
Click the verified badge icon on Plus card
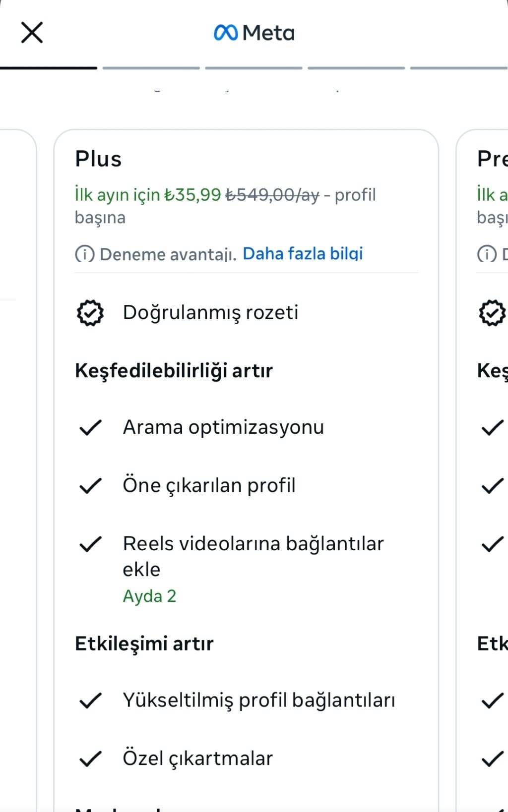pos(90,312)
